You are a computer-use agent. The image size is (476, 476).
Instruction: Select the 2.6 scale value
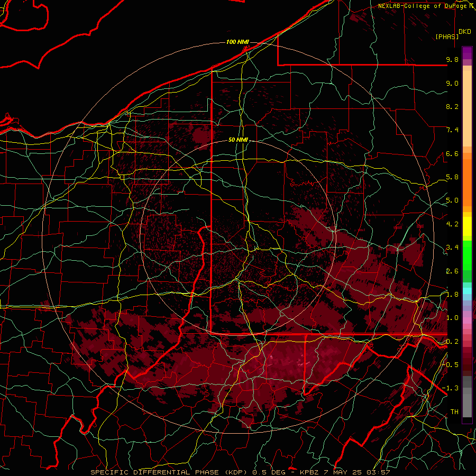[452, 271]
